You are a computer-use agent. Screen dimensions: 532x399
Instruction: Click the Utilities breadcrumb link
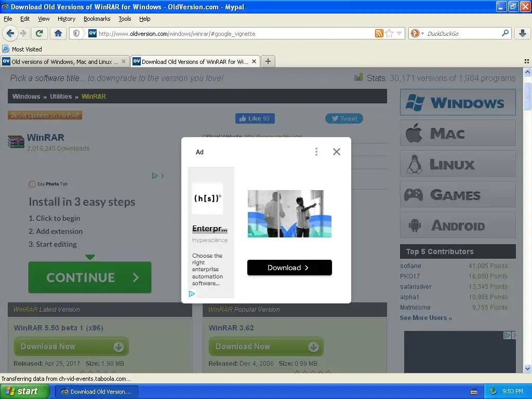point(61,96)
